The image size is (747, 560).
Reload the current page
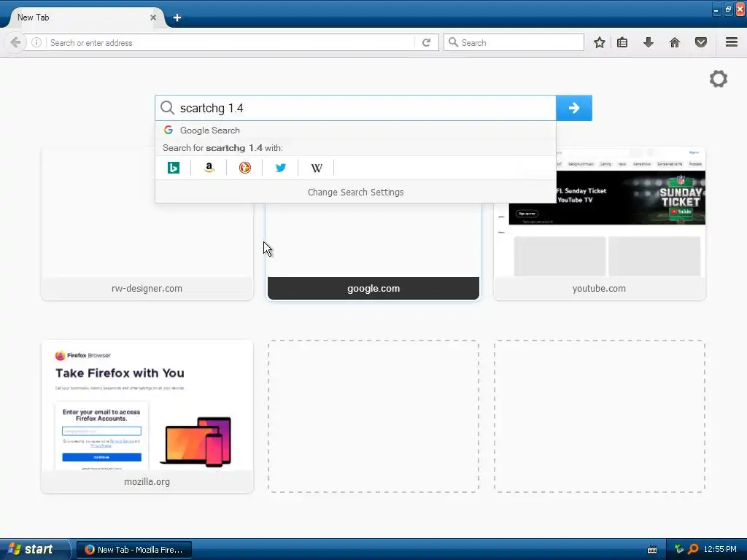click(426, 42)
